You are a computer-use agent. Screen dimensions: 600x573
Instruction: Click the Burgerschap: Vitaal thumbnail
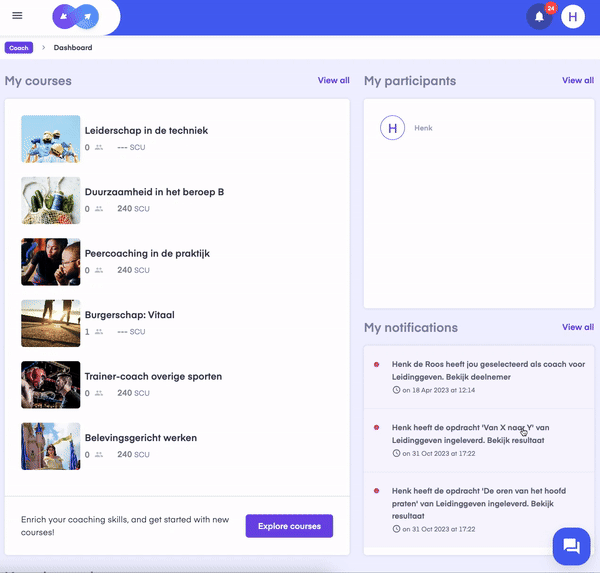(x=51, y=323)
